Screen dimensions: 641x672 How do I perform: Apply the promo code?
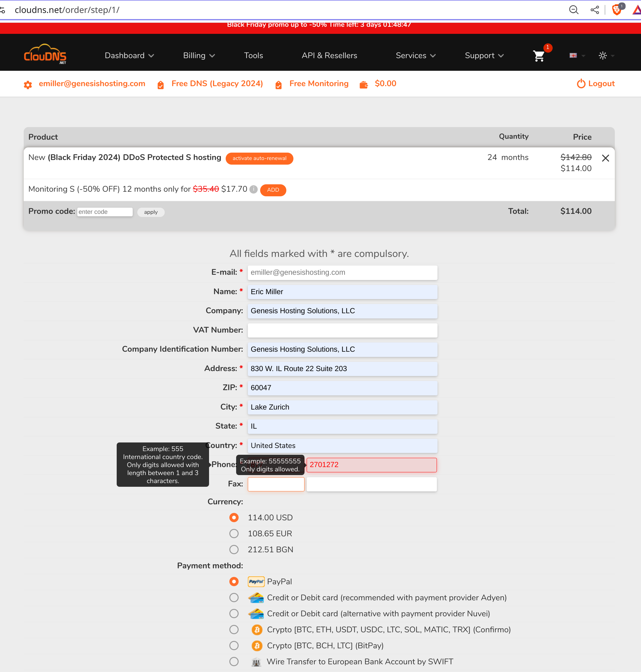point(151,212)
